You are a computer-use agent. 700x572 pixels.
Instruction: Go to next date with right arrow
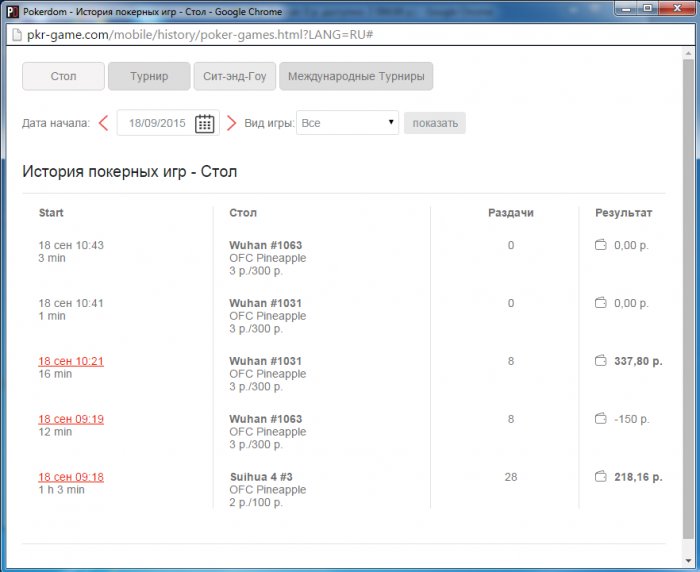click(231, 123)
